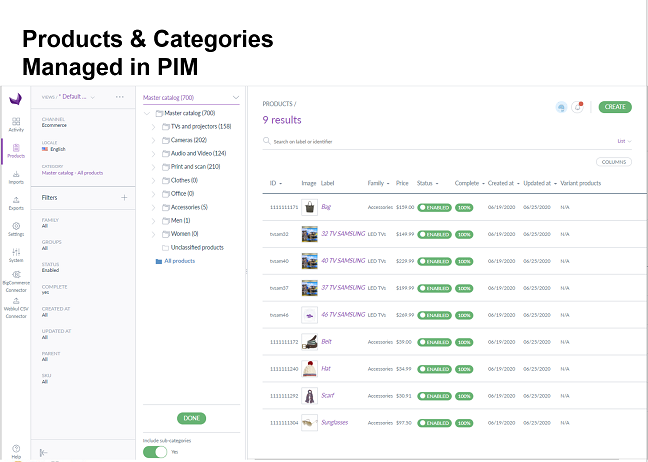Open the List display type dropdown
This screenshot has width=648, height=462.
(623, 142)
